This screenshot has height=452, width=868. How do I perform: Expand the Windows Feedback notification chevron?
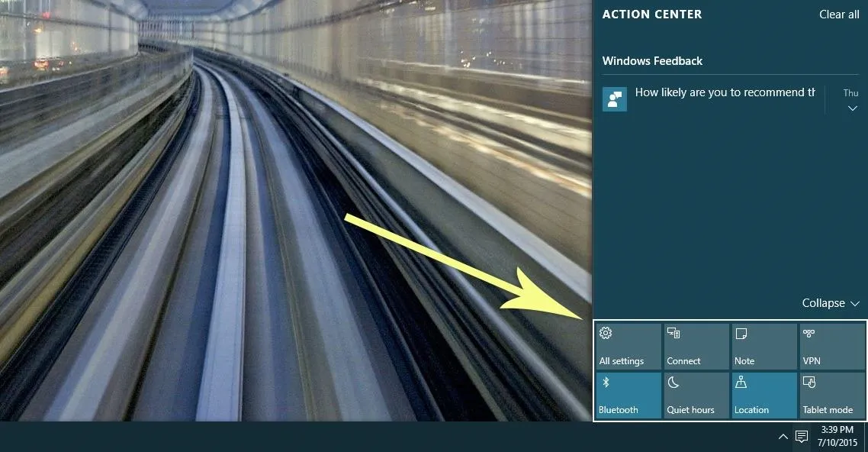point(853,108)
